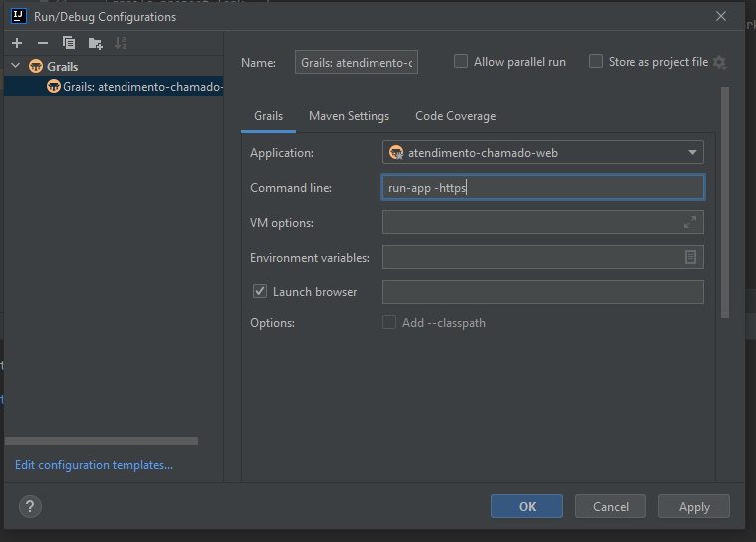Open help with the question mark button
Viewport: 756px width, 542px height.
click(x=30, y=506)
